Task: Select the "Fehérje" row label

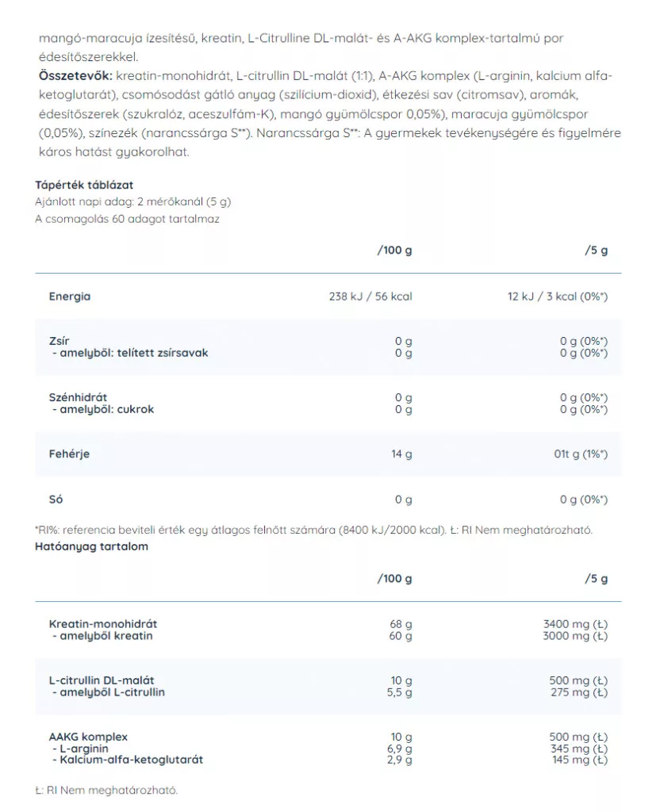Action: (70, 454)
